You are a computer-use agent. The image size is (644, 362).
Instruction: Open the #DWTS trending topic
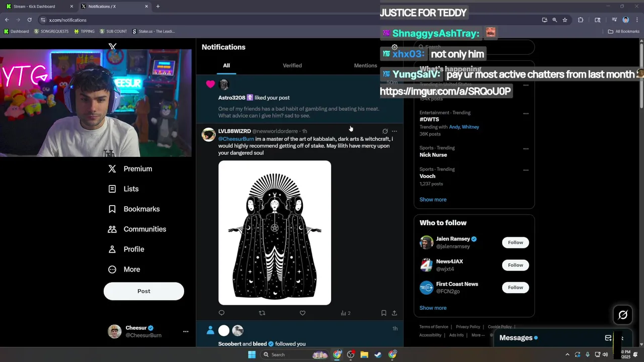coord(429,120)
